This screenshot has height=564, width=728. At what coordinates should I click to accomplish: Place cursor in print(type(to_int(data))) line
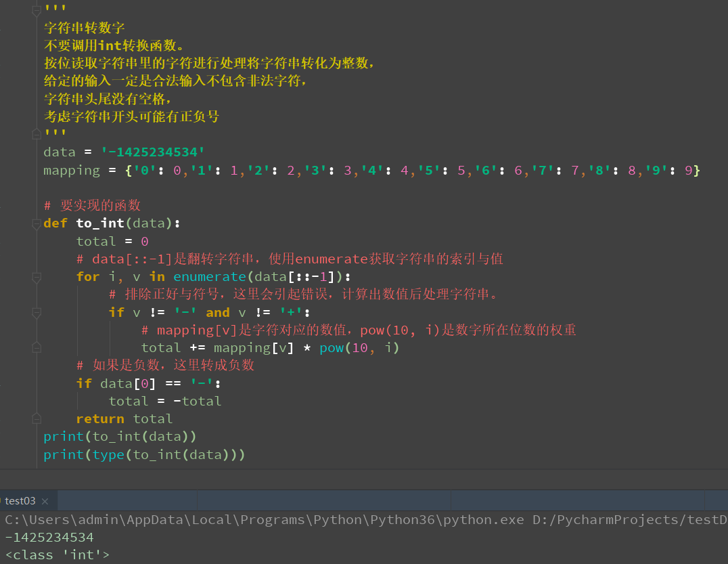[144, 454]
